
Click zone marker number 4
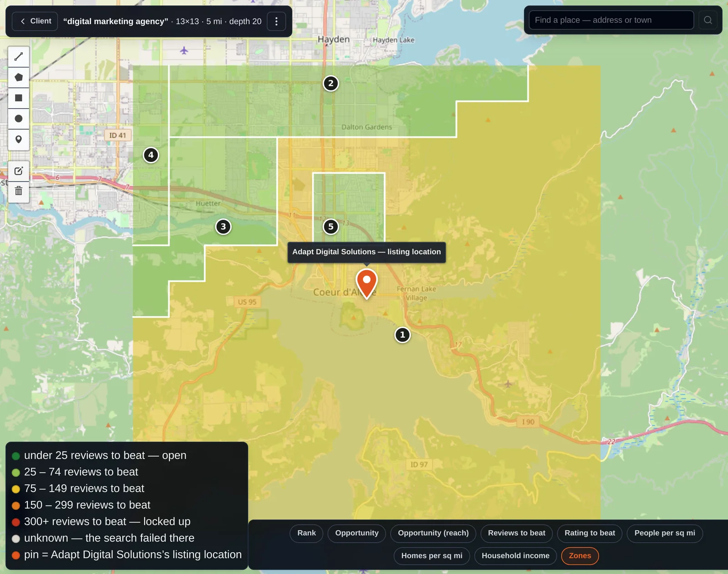[151, 155]
